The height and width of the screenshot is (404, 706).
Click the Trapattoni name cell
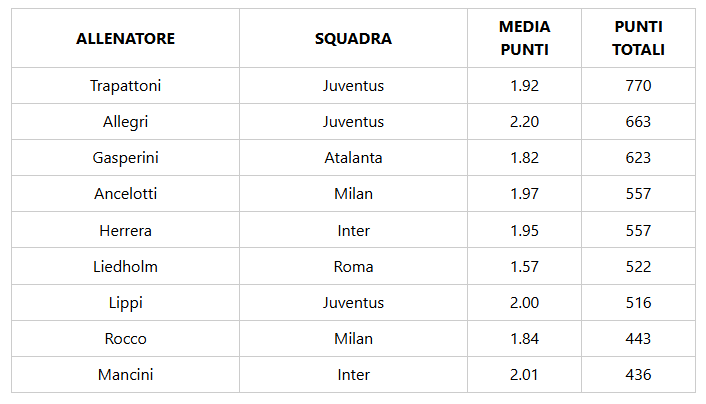125,86
